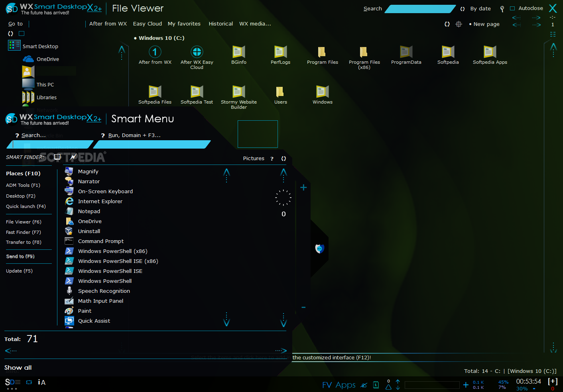Screen dimensions: 563x392
Task: Enable the Autoclose checkbox
Action: coord(512,8)
